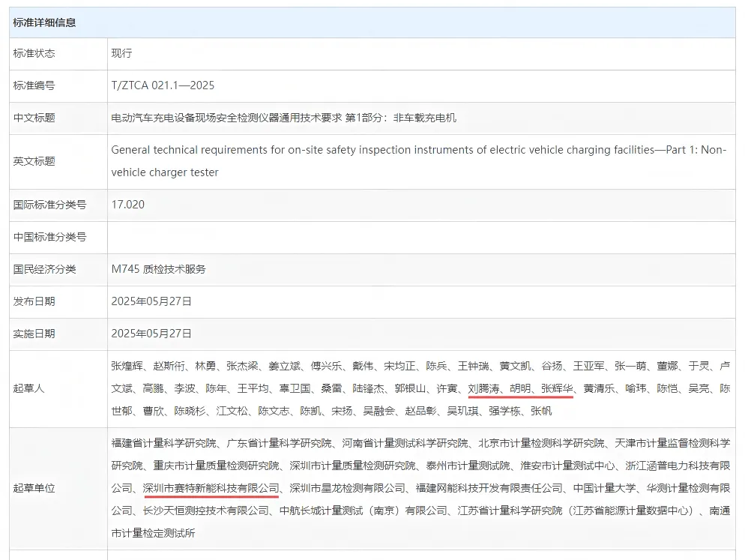Click the 发布日期 value 2025年05月27日
The height and width of the screenshot is (560, 745).
[151, 301]
